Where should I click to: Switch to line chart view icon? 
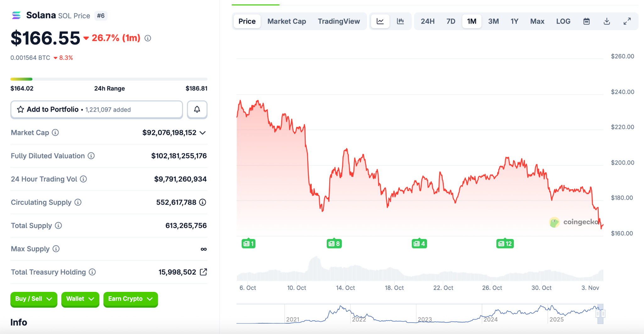pyautogui.click(x=380, y=21)
